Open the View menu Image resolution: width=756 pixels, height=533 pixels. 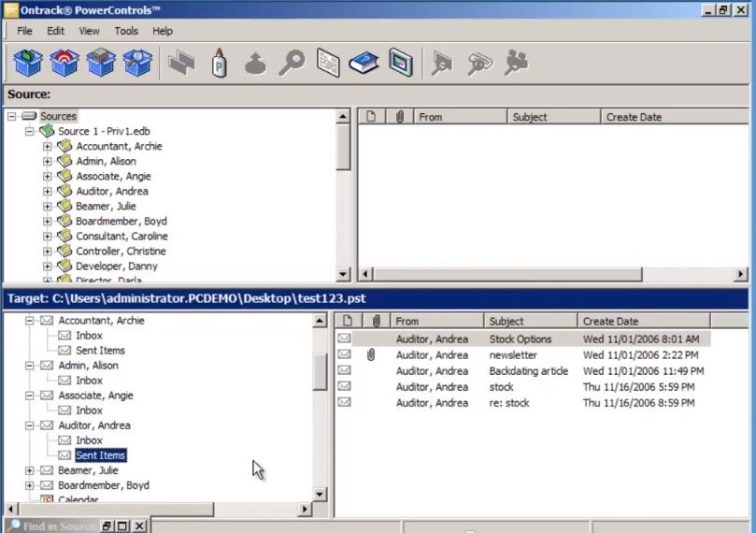point(89,31)
